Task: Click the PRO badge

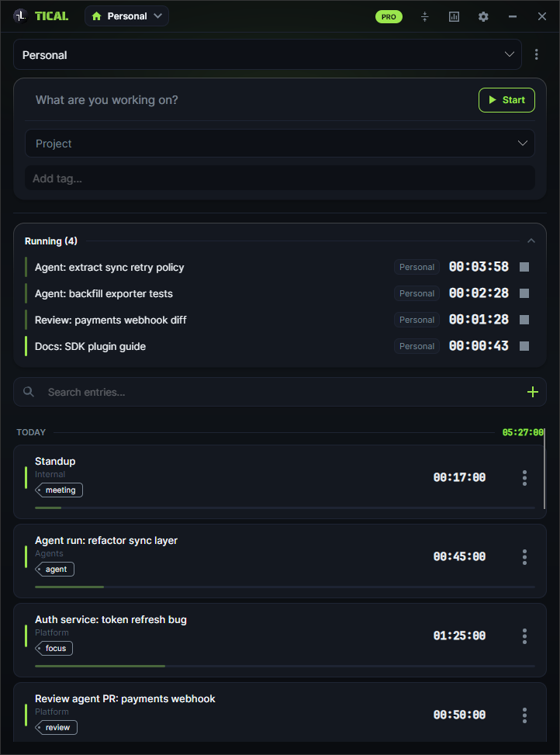Action: point(389,17)
